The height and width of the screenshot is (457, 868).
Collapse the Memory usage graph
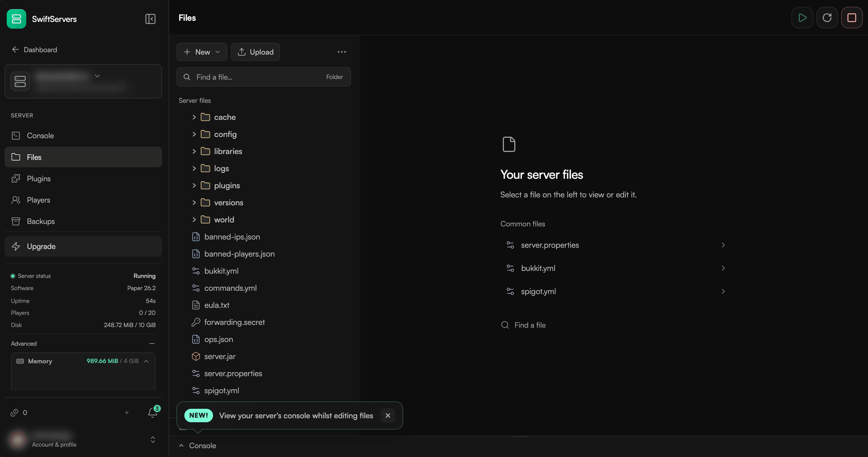(146, 361)
